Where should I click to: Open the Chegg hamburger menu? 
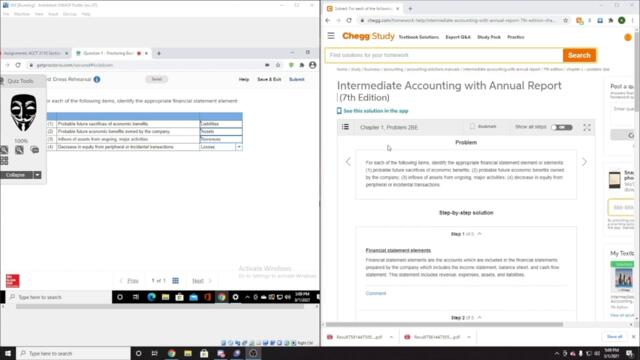click(331, 36)
